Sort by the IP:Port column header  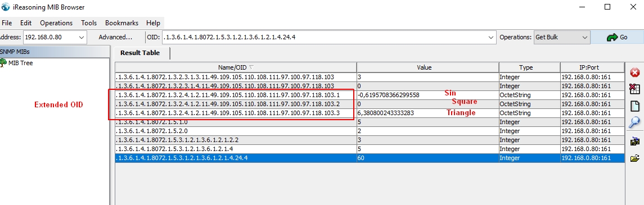[592, 67]
